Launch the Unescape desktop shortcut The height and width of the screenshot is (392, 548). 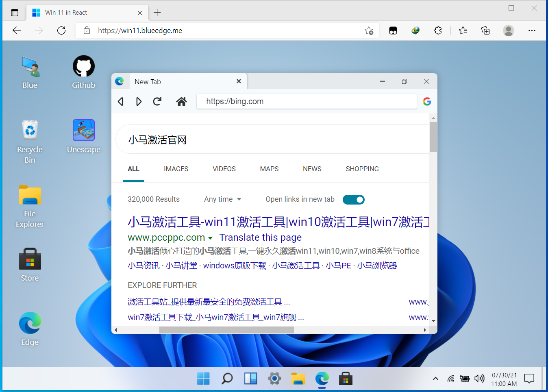[84, 136]
